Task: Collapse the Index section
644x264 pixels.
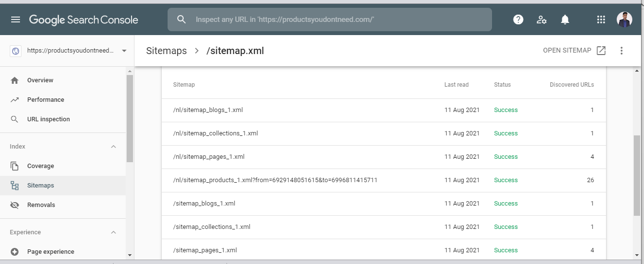Action: (x=114, y=147)
